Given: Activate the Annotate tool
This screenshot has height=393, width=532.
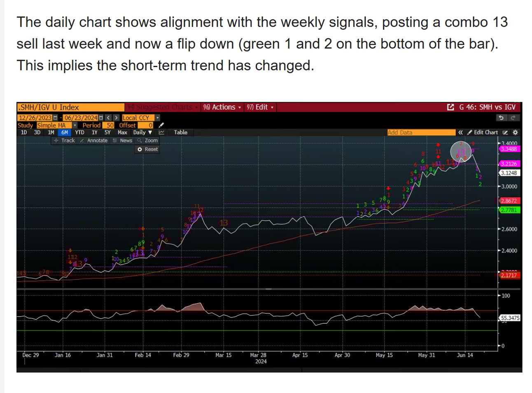Looking at the screenshot, I should [x=93, y=140].
